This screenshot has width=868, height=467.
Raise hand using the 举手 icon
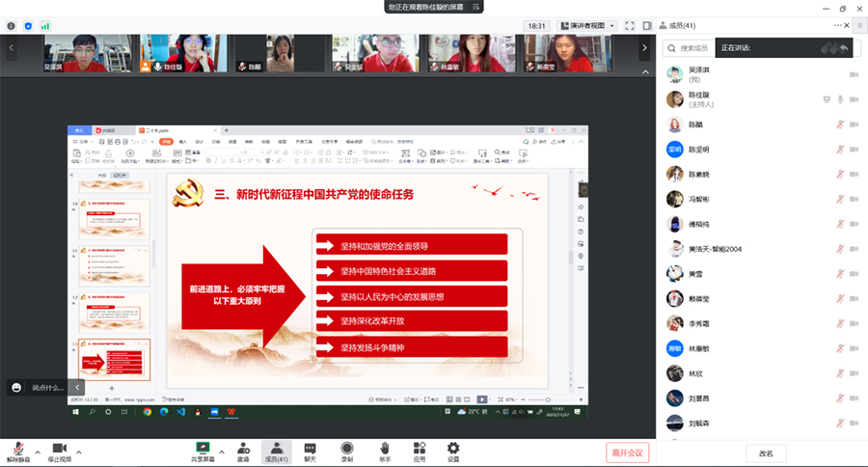[x=384, y=449]
